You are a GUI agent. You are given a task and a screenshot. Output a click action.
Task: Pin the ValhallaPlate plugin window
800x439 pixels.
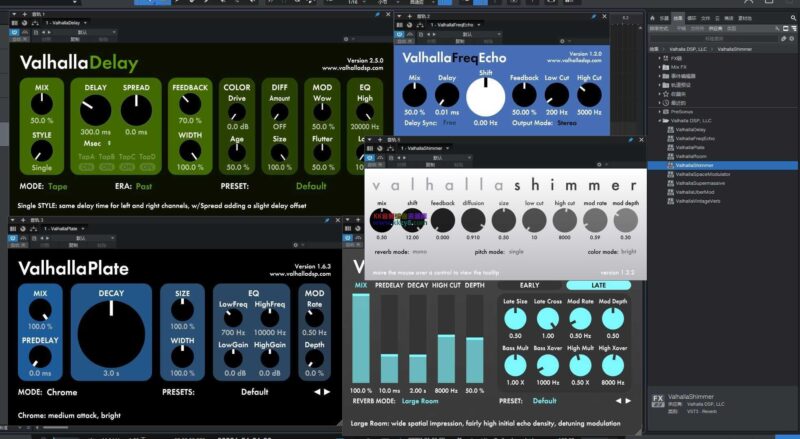tap(327, 220)
